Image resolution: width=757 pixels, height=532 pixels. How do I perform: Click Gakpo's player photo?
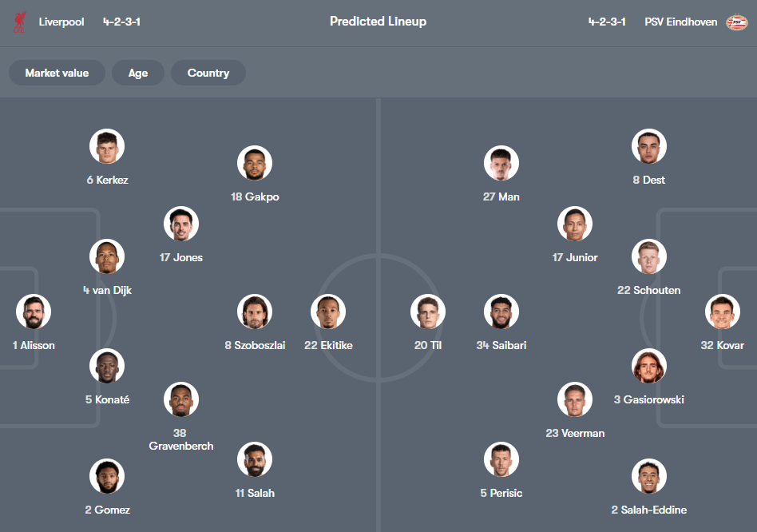pos(255,162)
